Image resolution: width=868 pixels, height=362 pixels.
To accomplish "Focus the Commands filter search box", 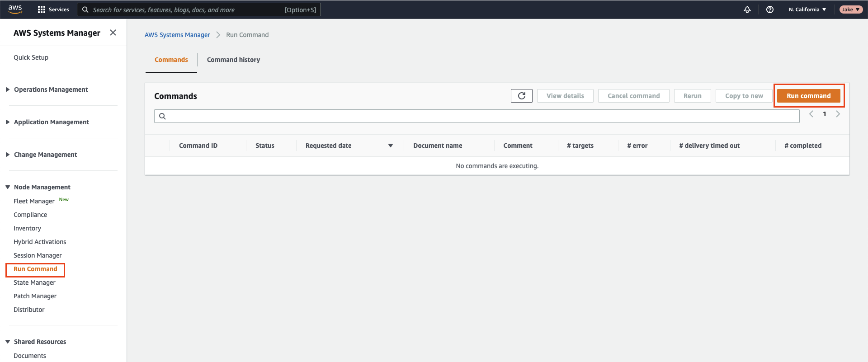I will (476, 116).
